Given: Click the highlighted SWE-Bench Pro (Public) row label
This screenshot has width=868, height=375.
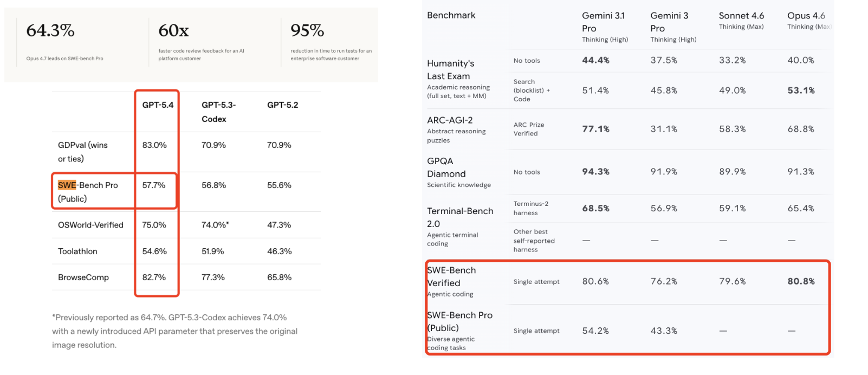Looking at the screenshot, I should (87, 192).
